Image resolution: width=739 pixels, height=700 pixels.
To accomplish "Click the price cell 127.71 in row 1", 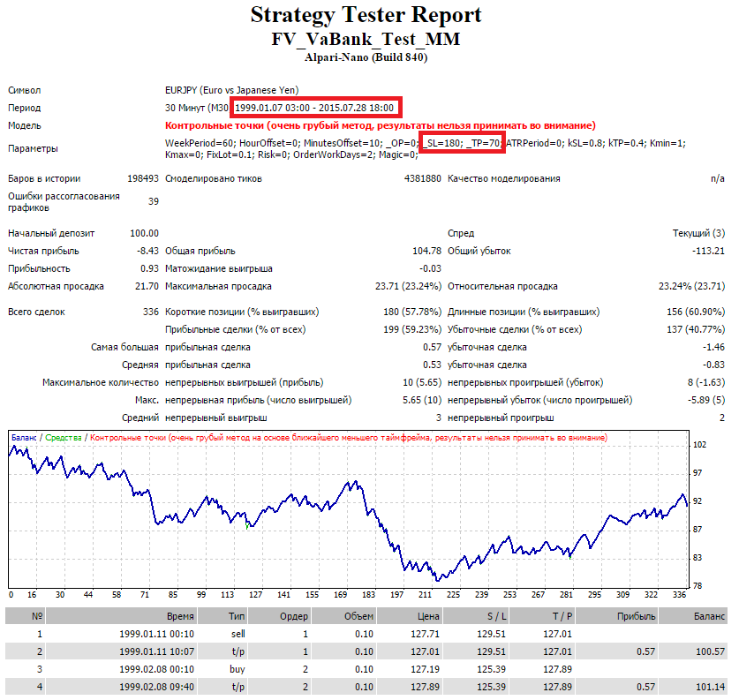I will pos(425,634).
